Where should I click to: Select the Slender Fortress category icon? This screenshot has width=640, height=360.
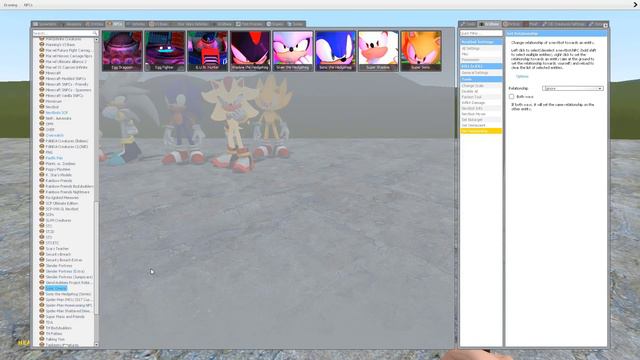42,265
